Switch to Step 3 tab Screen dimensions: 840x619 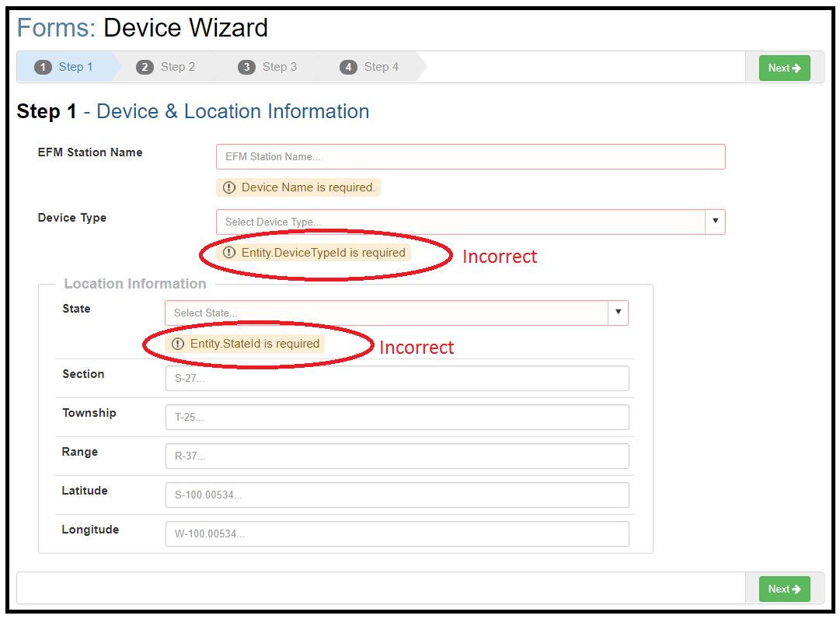click(268, 67)
